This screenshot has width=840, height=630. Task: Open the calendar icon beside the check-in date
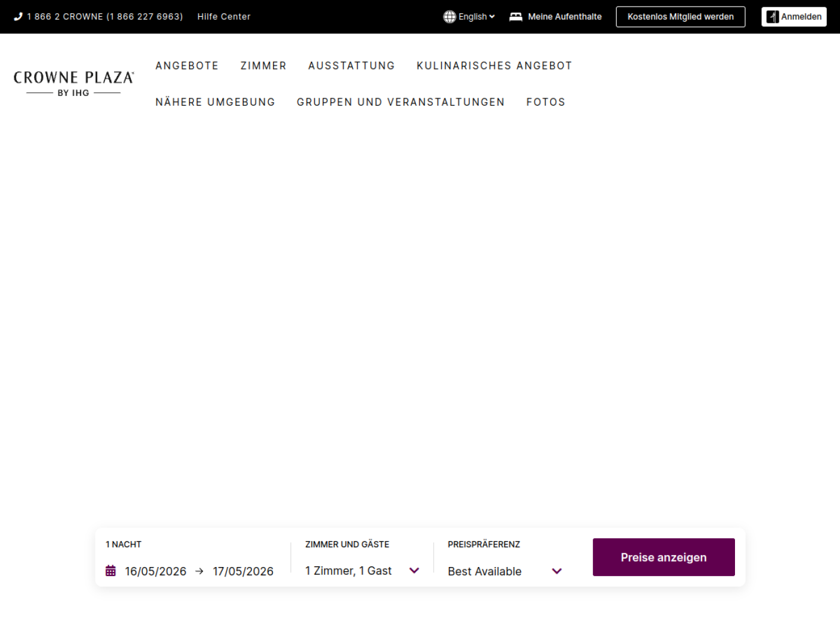110,571
